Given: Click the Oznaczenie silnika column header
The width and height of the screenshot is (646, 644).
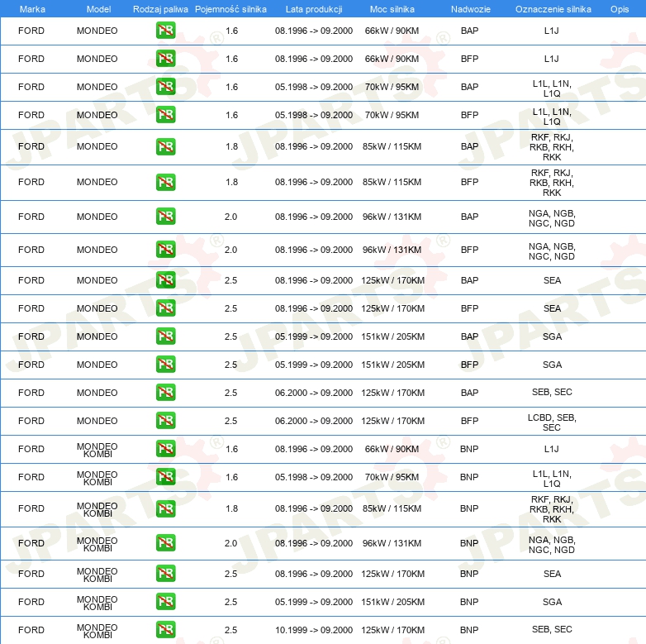Looking at the screenshot, I should coord(553,9).
